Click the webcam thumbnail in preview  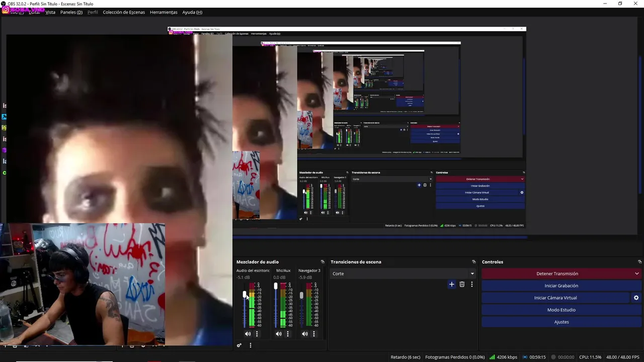pyautogui.click(x=83, y=284)
